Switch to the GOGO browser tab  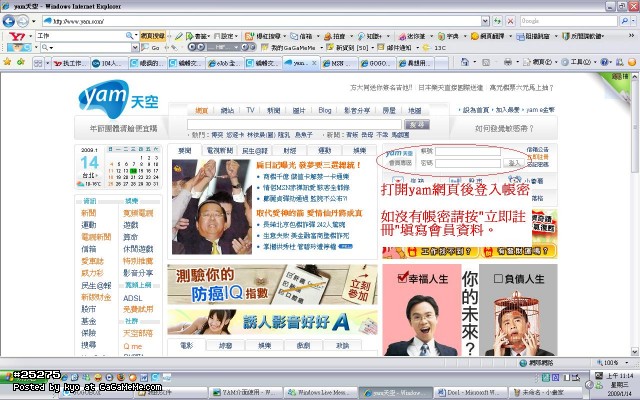tap(377, 63)
